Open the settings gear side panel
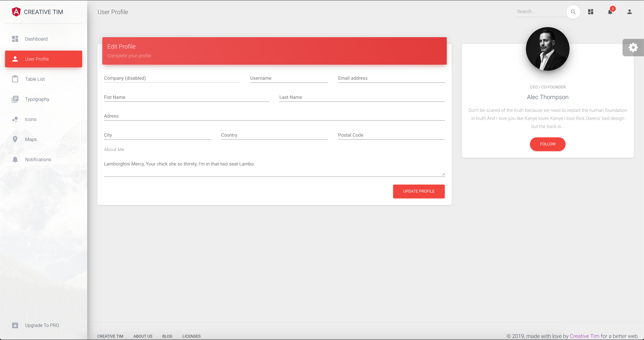This screenshot has width=644, height=340. point(633,47)
